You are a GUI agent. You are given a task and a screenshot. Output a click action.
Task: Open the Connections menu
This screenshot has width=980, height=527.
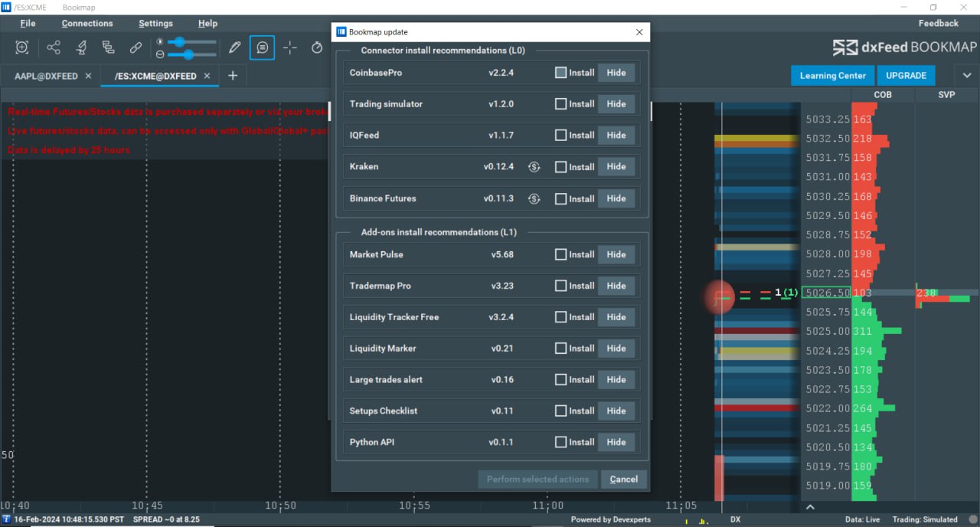point(87,24)
